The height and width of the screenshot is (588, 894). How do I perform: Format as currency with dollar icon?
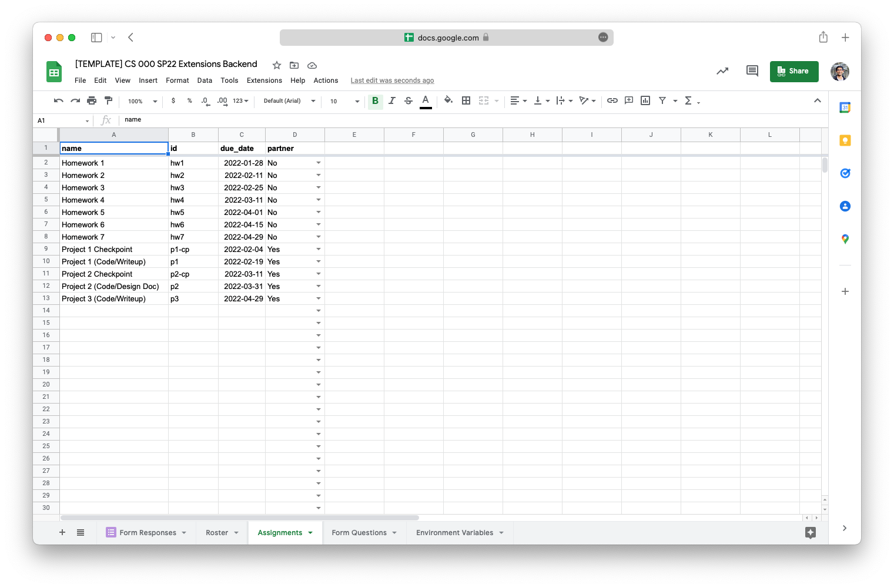coord(173,101)
